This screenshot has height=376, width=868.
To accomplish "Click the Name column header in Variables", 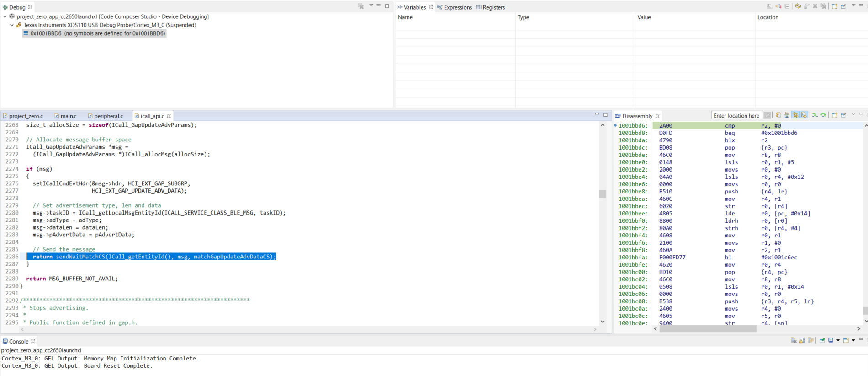I will 455,17.
